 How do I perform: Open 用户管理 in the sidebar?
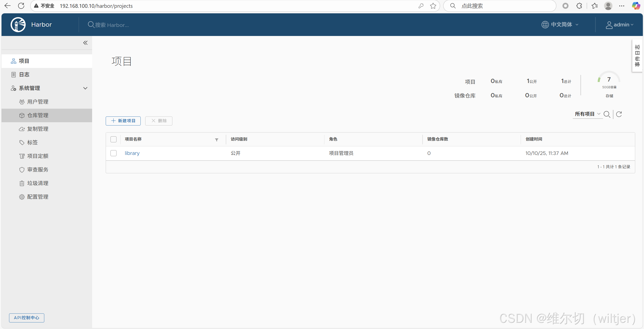click(38, 102)
